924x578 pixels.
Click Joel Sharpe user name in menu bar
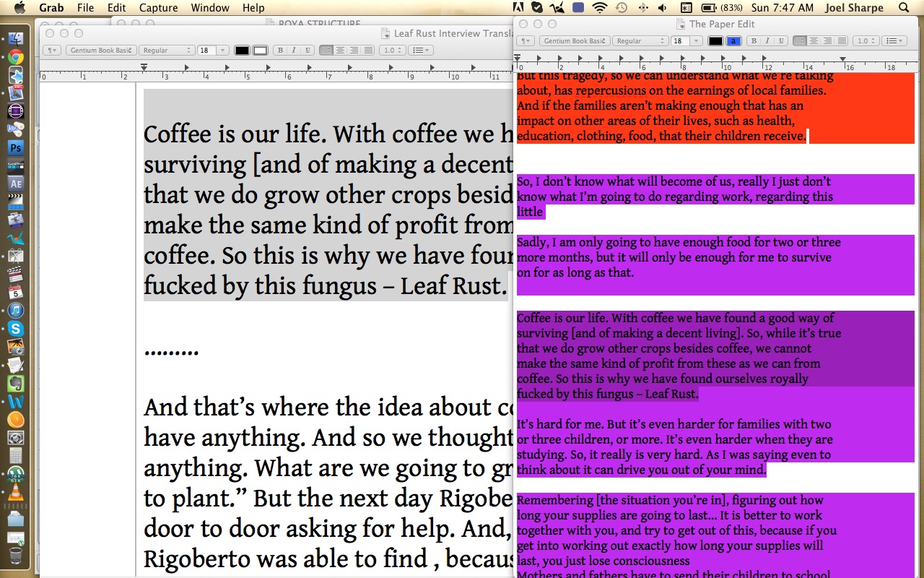(854, 8)
